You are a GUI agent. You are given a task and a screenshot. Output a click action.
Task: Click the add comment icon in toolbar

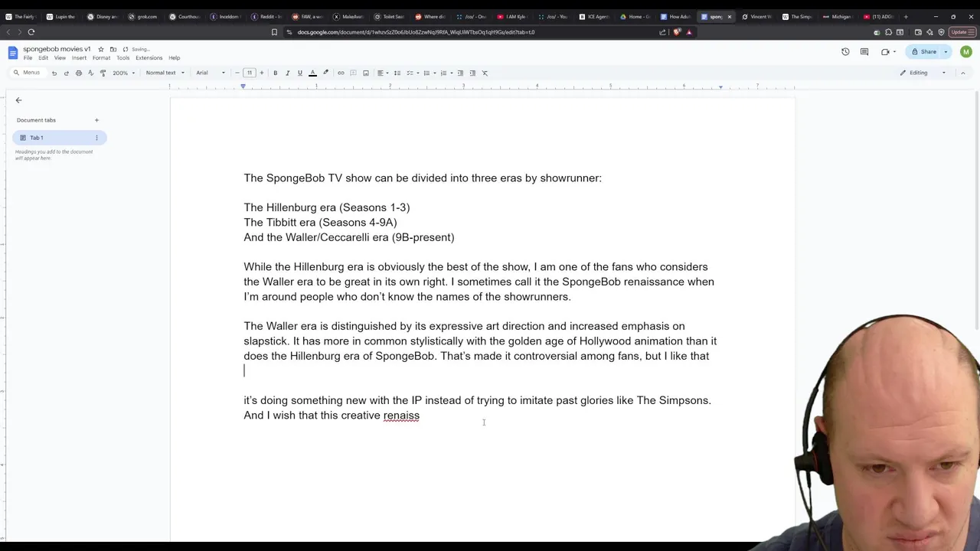pos(353,73)
